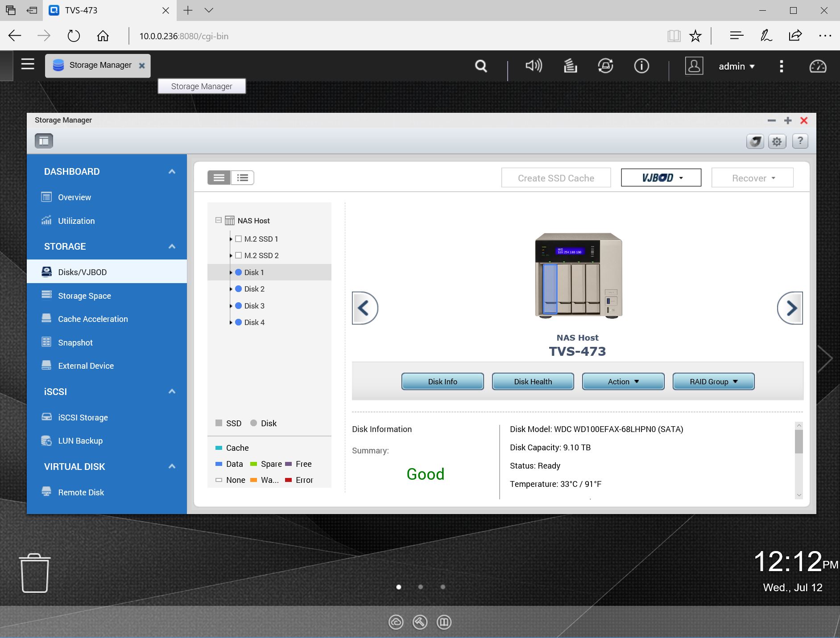The width and height of the screenshot is (840, 638).
Task: Open the Storage Manager global settings gear
Action: [777, 141]
